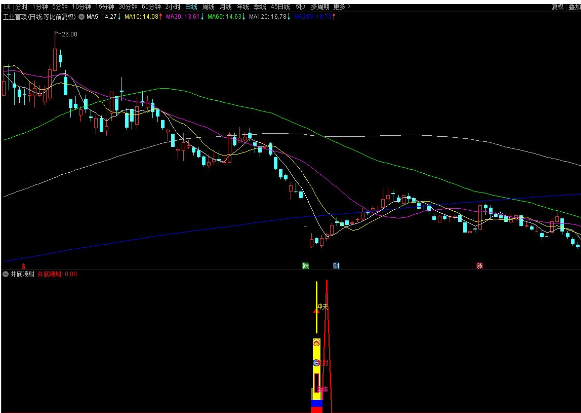Viewport: 581px width, 413px height.
Task: Switch to the 30分钟 period tab
Action: click(x=126, y=7)
